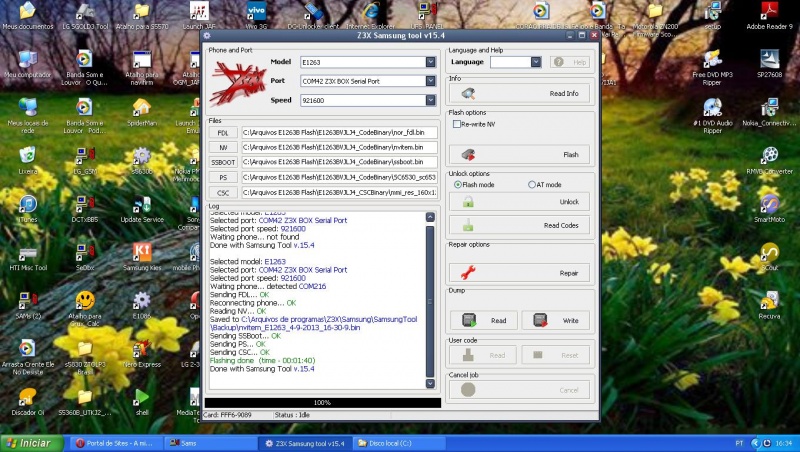
Task: Click the nvitem.bin path field
Action: point(339,147)
